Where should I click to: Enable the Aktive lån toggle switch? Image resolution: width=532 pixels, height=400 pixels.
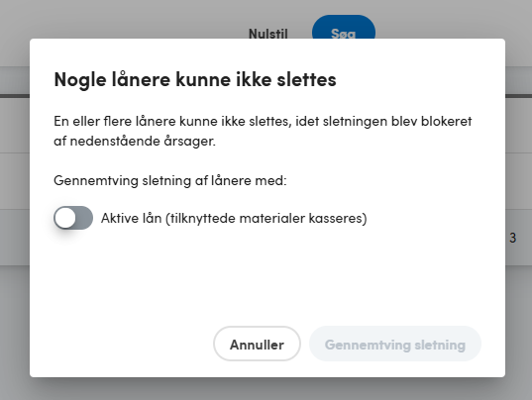(73, 218)
